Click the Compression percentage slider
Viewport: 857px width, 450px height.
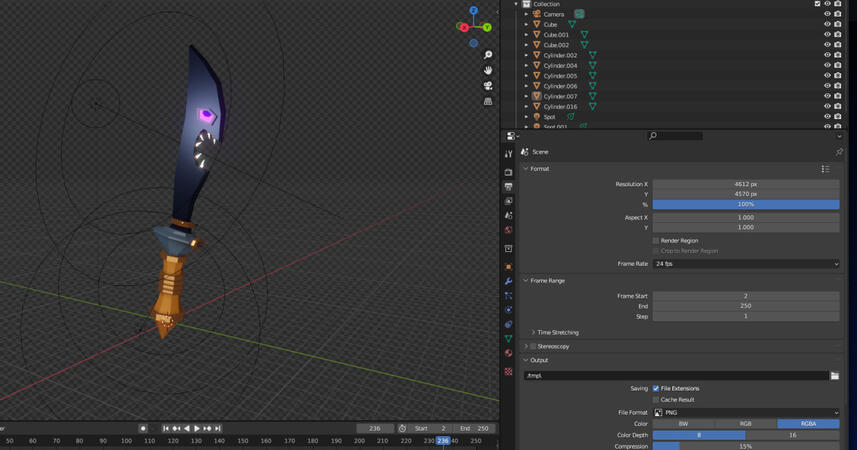(x=746, y=446)
